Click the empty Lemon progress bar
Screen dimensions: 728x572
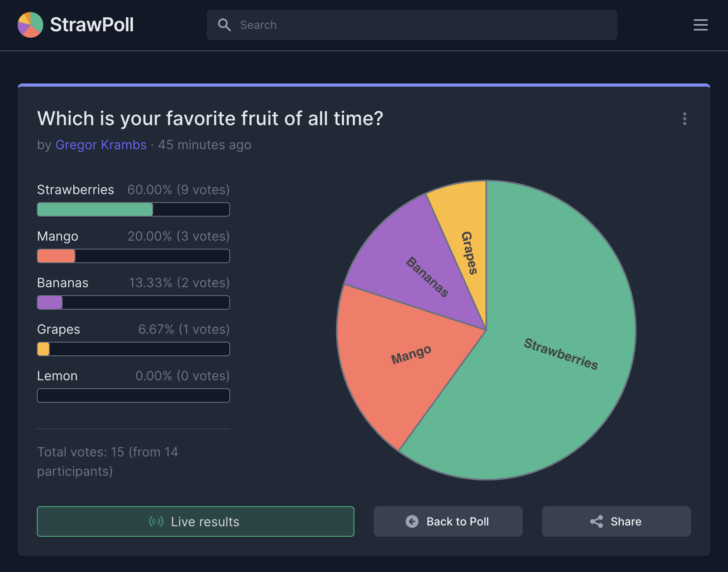pos(133,396)
